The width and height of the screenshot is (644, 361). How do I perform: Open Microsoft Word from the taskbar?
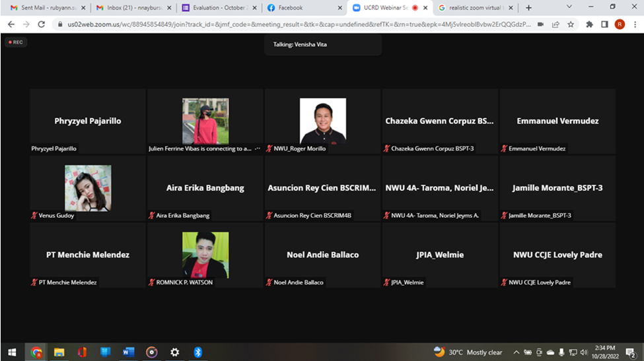128,352
